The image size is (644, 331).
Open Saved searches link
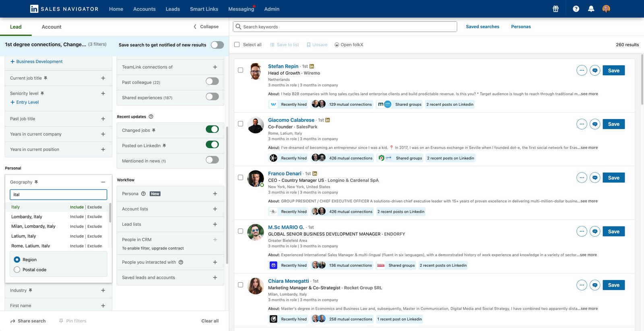point(483,27)
